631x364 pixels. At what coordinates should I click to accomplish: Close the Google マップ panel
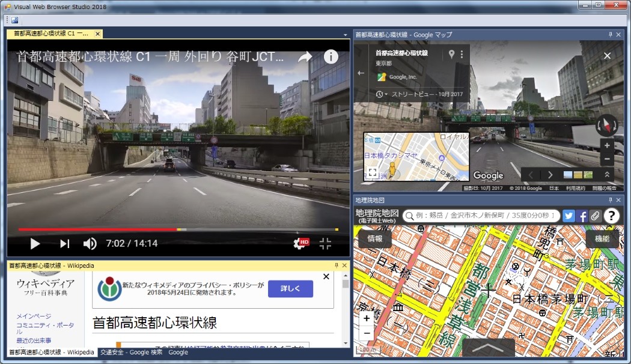coord(618,35)
